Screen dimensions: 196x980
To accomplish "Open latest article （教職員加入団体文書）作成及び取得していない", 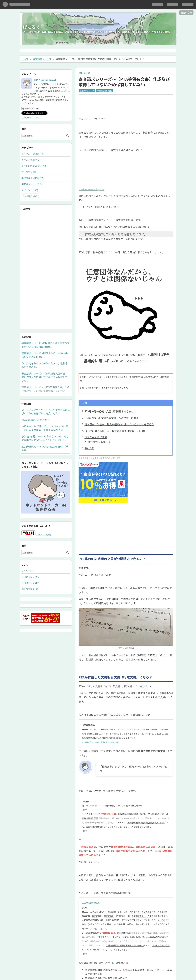I will [x=45, y=377].
